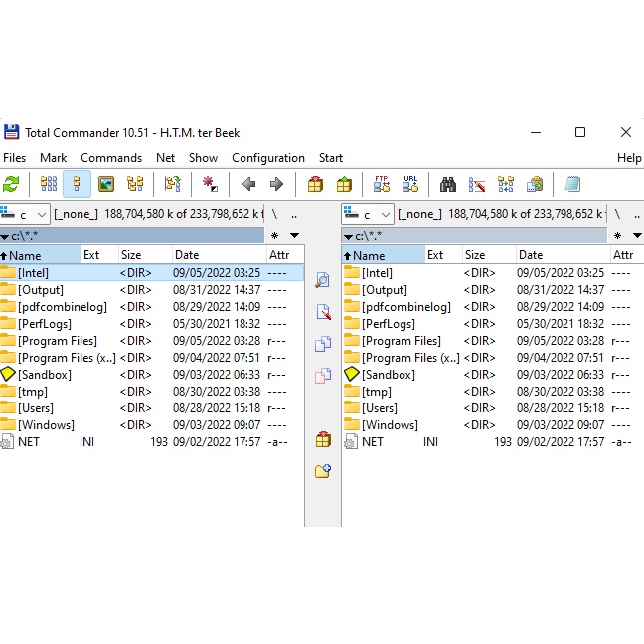Open the right panel drive dropdown

tap(369, 214)
